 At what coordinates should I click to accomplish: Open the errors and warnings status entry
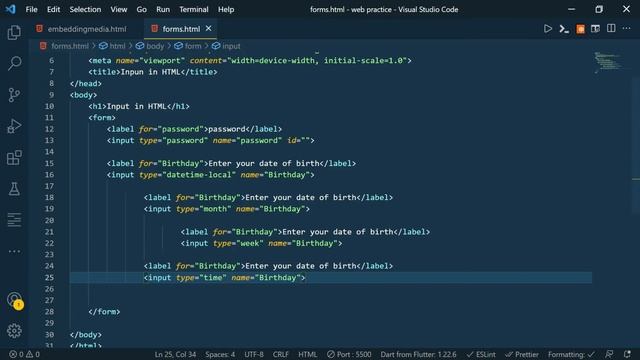(24, 354)
